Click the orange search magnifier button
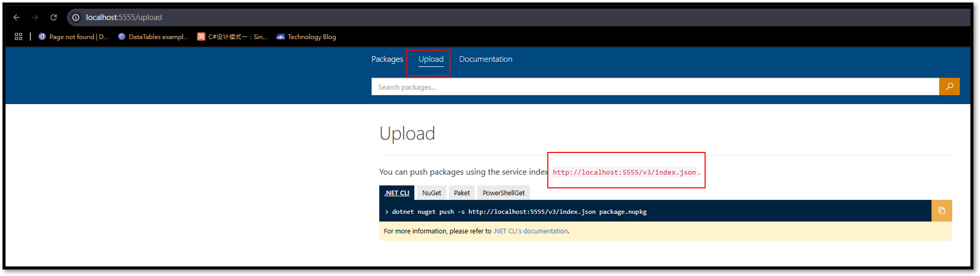Image resolution: width=980 pixels, height=276 pixels. (x=949, y=87)
